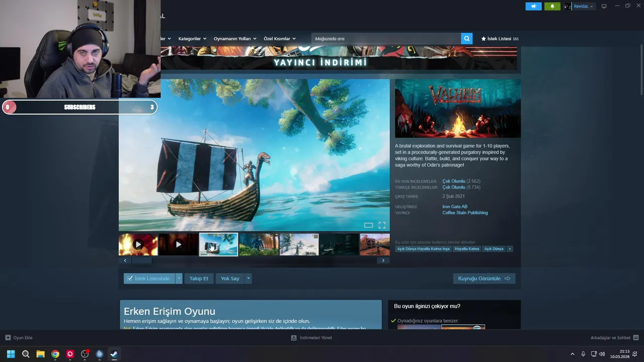Click the Çok Olumlu (2.562) recent reviews link
Screen dimensions: 644x362
pyautogui.click(x=461, y=181)
